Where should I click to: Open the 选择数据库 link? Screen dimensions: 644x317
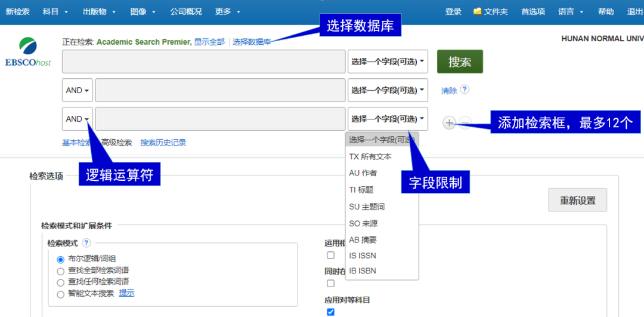click(x=252, y=42)
